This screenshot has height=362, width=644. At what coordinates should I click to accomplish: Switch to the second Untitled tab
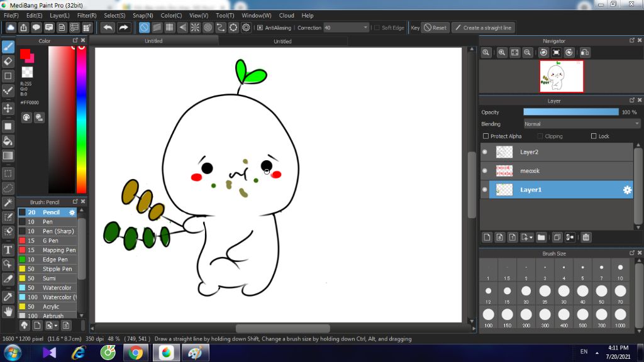click(x=282, y=41)
